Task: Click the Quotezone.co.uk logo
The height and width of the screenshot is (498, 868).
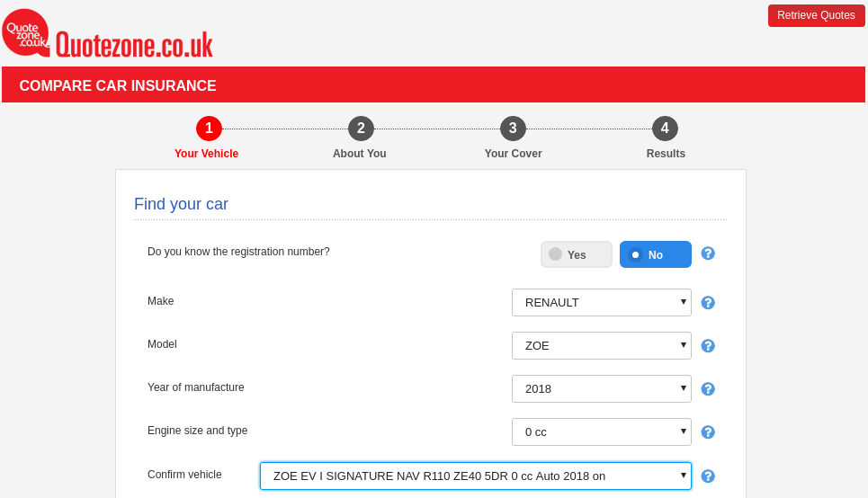Action: [x=108, y=36]
